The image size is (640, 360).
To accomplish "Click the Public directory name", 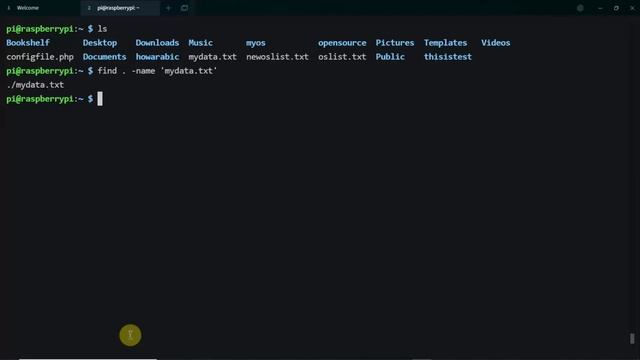I will point(390,57).
